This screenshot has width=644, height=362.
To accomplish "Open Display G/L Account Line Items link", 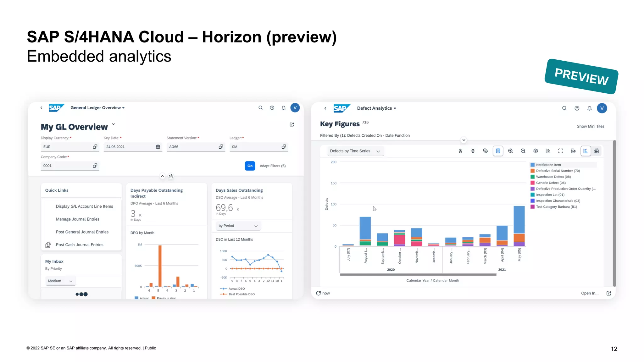I will coord(84,206).
